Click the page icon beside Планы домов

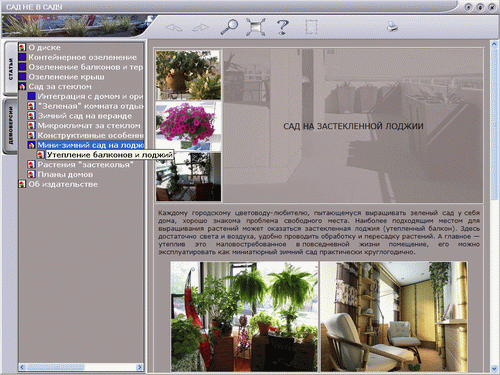pos(31,174)
